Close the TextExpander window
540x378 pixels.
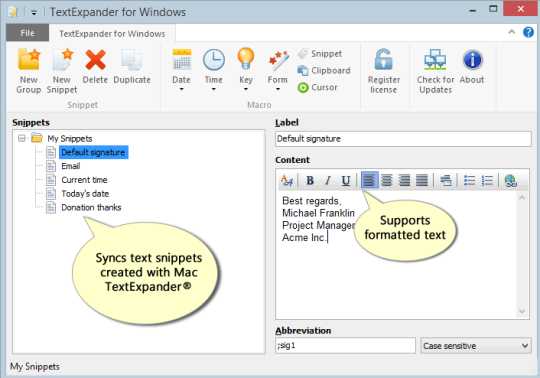click(x=520, y=9)
